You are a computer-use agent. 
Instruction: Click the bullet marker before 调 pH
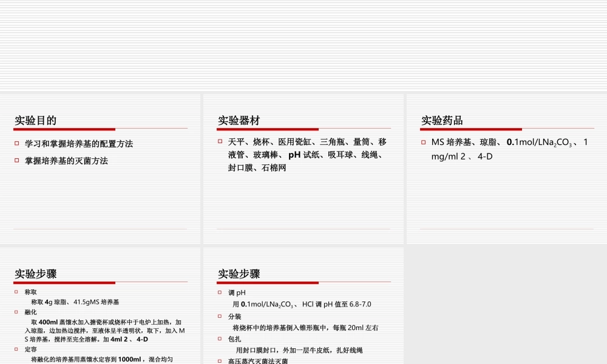point(219,292)
